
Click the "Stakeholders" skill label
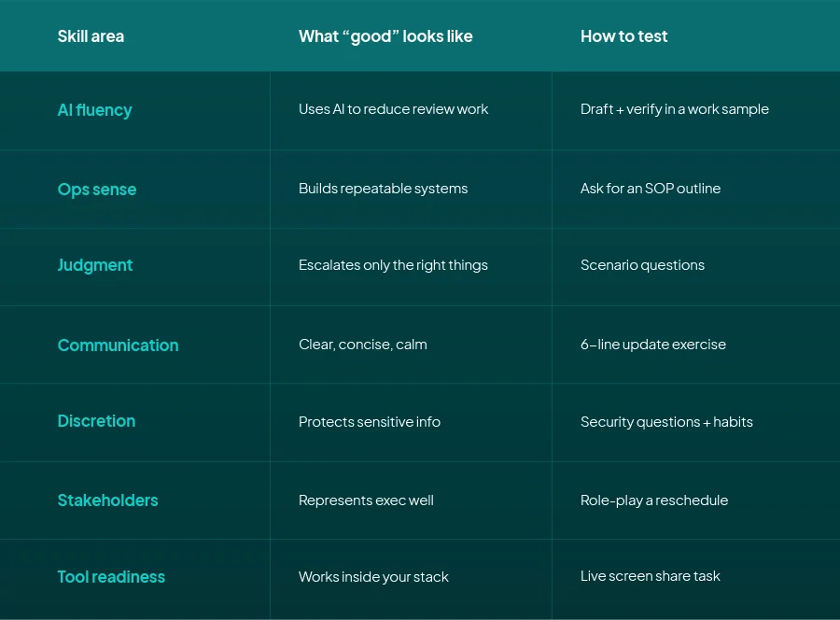click(x=107, y=500)
